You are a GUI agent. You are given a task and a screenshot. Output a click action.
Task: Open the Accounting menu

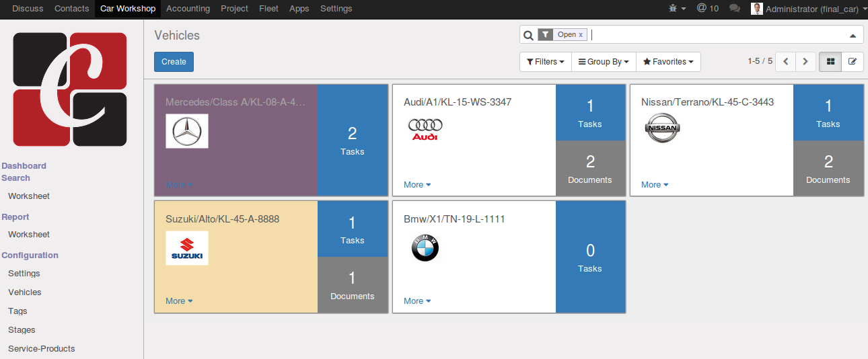(188, 9)
